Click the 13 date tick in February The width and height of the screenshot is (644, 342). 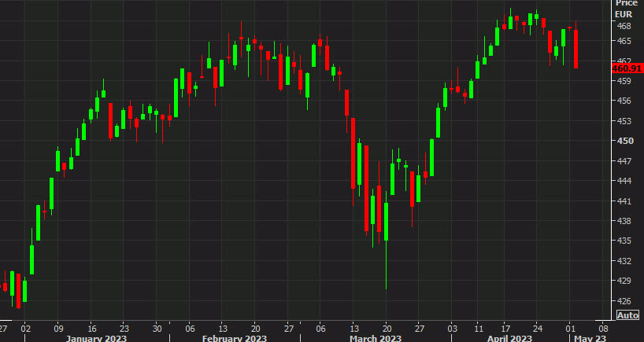pos(222,329)
